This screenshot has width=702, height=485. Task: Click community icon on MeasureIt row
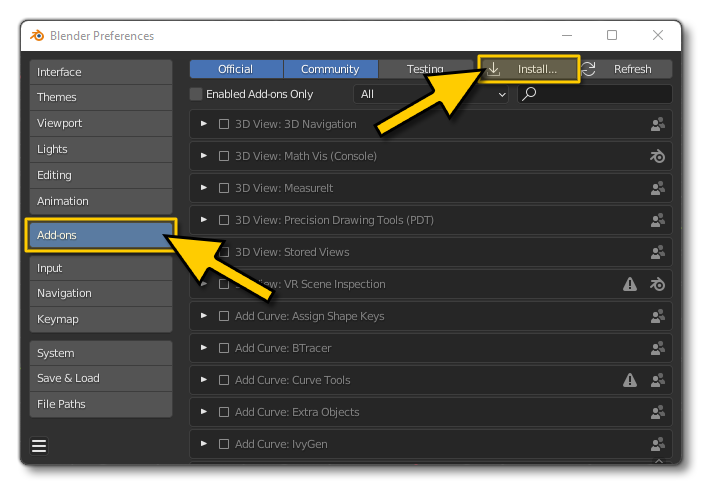tap(657, 188)
